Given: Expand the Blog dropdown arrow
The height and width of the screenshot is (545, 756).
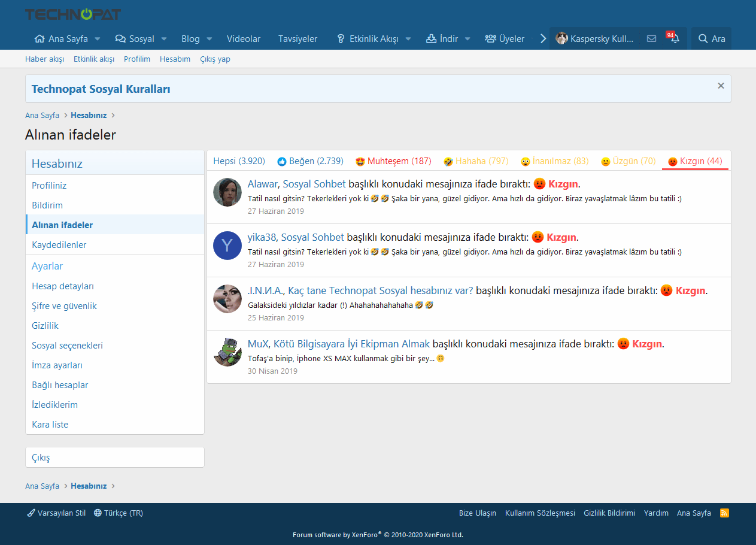Looking at the screenshot, I should click(x=210, y=39).
